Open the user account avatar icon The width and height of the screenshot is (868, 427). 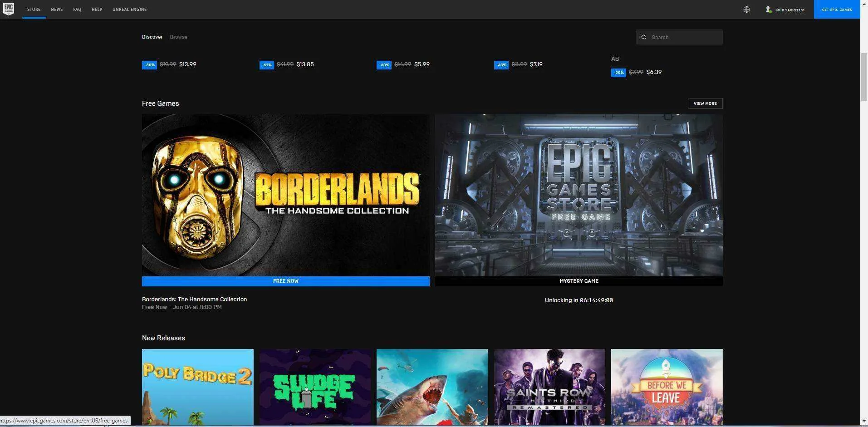pos(768,10)
